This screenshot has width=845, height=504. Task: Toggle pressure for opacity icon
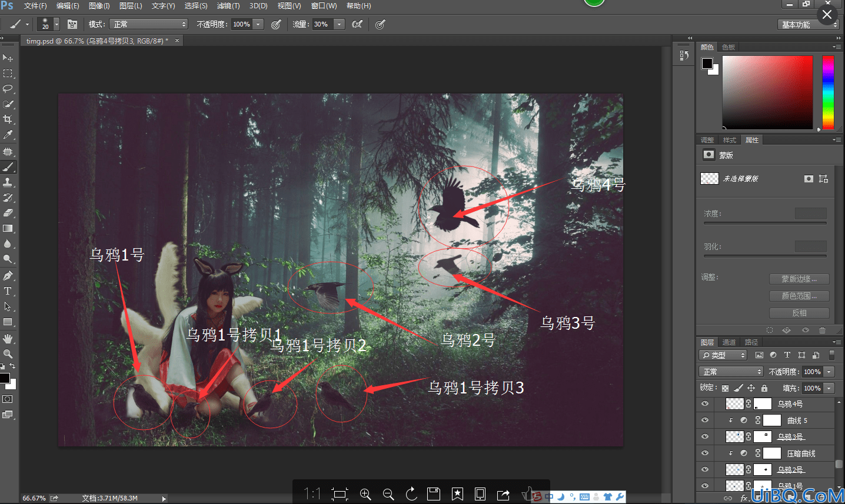click(276, 24)
